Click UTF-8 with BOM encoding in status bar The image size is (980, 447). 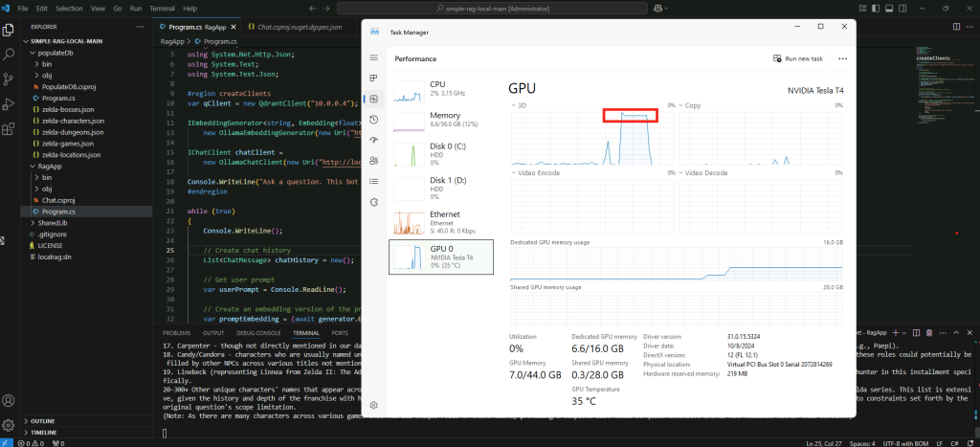click(906, 443)
